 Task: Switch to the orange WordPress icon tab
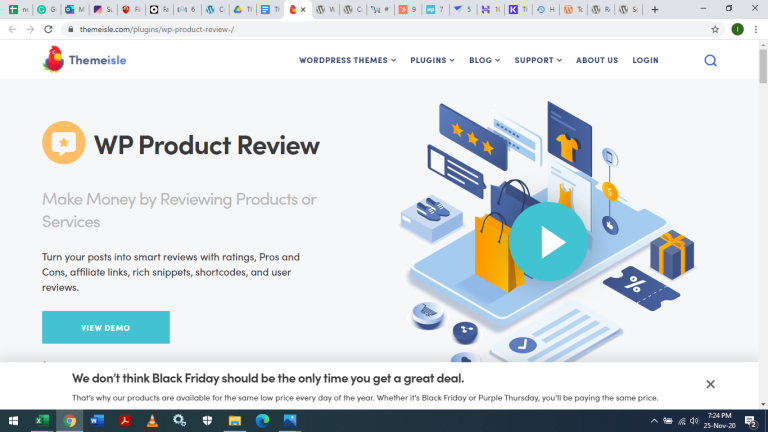point(573,9)
